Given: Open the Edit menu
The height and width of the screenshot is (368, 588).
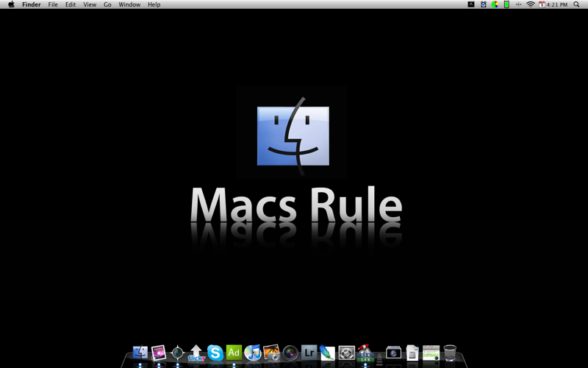Looking at the screenshot, I should coord(71,4).
